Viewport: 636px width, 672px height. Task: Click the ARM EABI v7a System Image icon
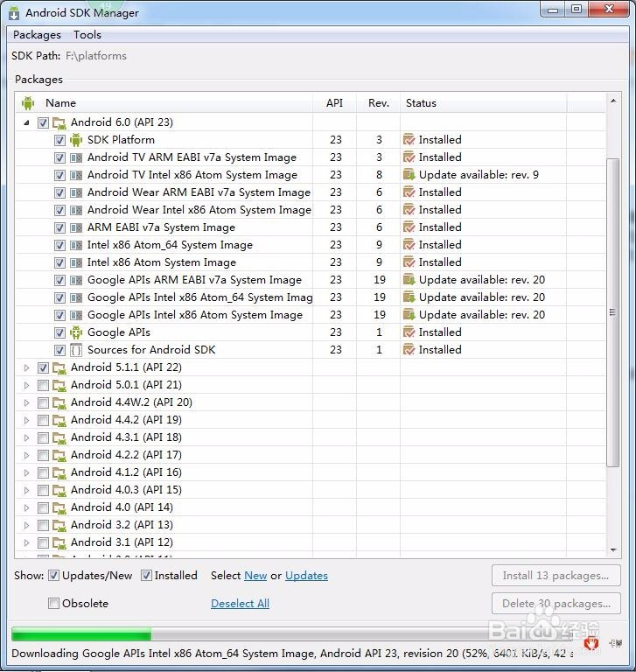tap(76, 227)
